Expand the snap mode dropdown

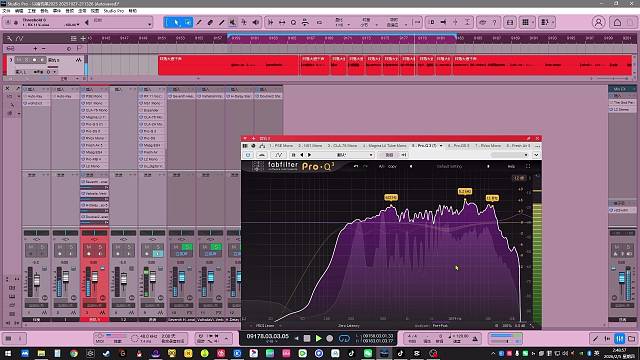click(406, 25)
